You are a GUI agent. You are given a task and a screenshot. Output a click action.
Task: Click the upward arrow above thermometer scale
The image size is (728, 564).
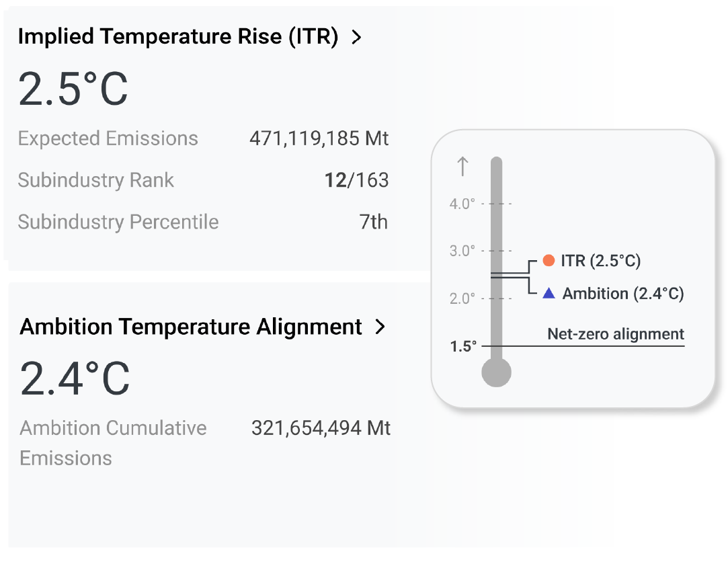[x=462, y=166]
